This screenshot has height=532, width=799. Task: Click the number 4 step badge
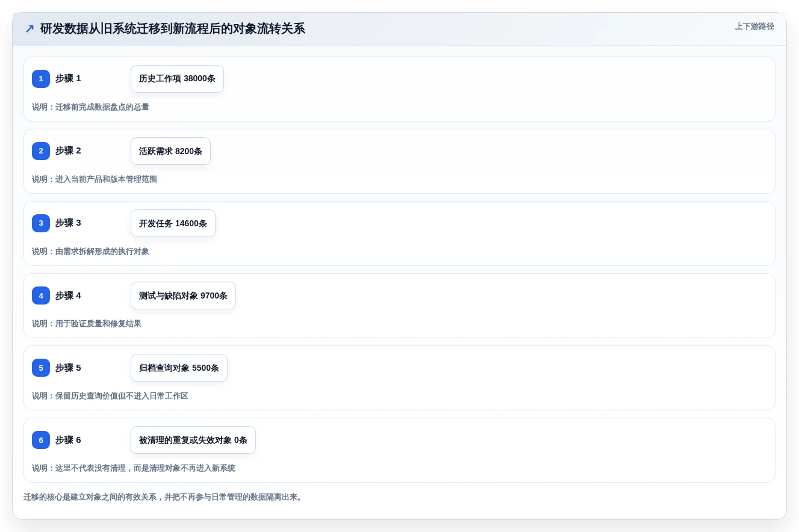[41, 295]
